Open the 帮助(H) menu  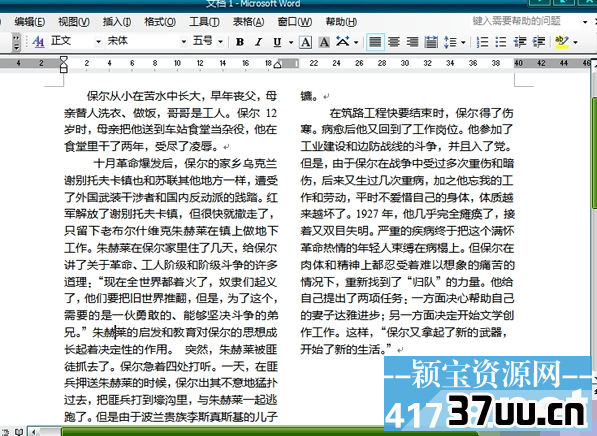[x=341, y=22]
